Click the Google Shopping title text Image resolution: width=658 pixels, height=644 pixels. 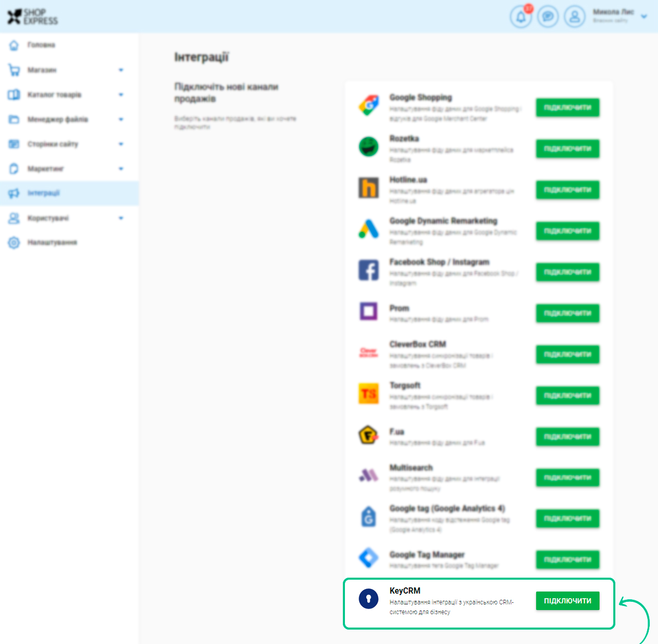coord(421,98)
